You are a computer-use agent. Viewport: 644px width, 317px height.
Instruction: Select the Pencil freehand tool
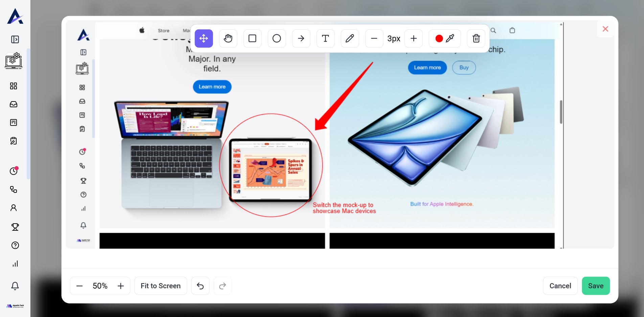coord(350,39)
